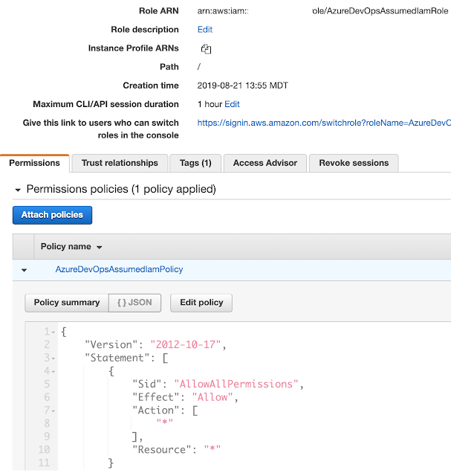Click the "2012-10-17" version value

click(x=186, y=344)
